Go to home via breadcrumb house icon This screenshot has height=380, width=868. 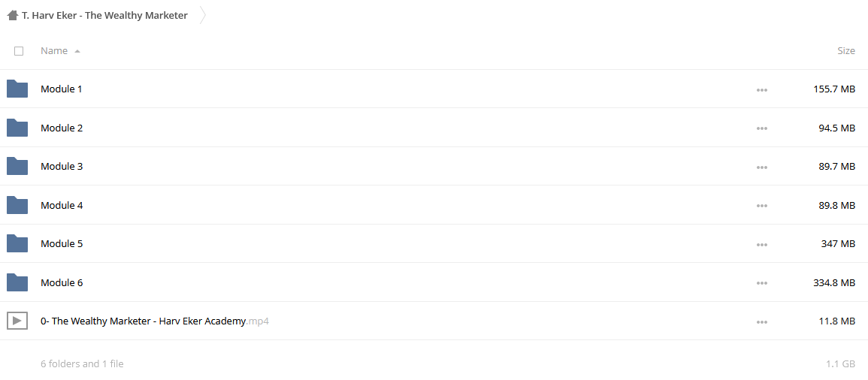pos(13,16)
